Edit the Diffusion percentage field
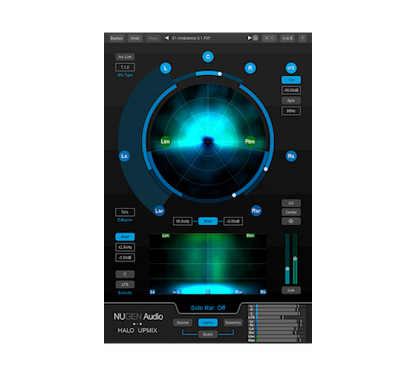This screenshot has width=416, height=376. click(x=125, y=212)
